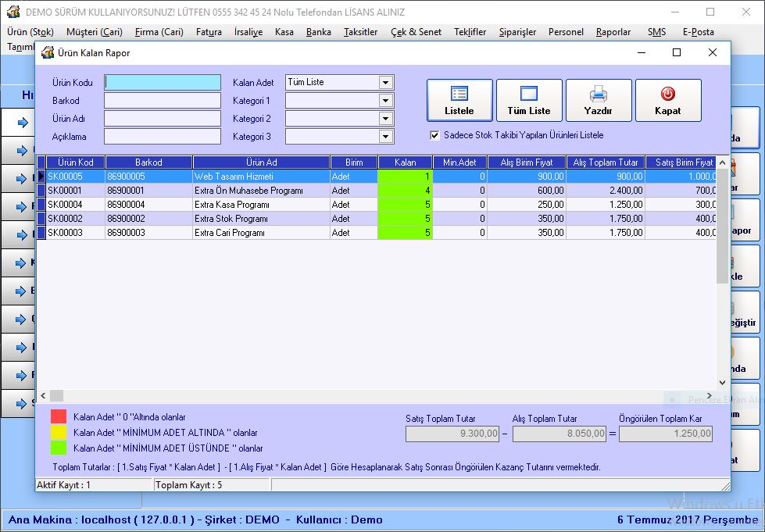
Task: Click the Yazdır printer icon
Action: 599,95
